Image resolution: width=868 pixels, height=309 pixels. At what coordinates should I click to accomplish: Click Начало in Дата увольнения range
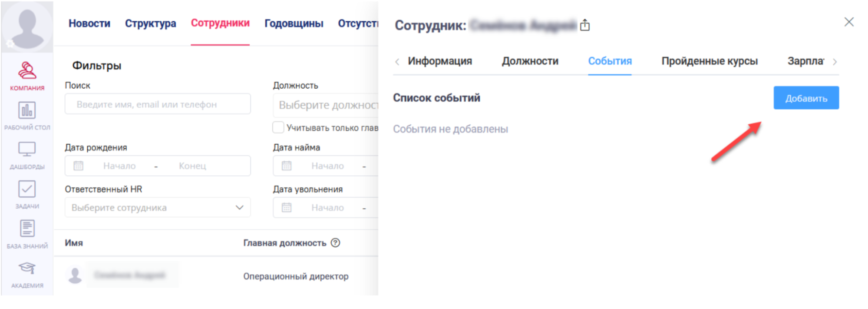pyautogui.click(x=327, y=207)
